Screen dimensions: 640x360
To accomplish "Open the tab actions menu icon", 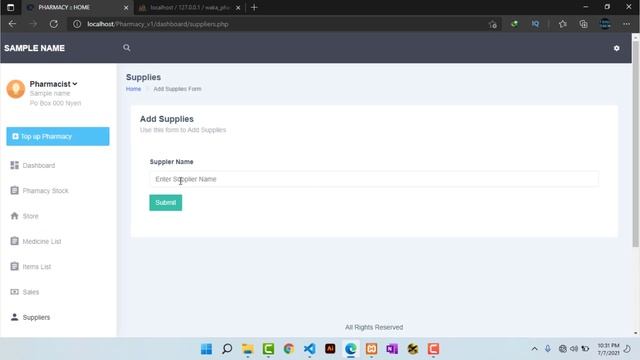I will [11, 7].
